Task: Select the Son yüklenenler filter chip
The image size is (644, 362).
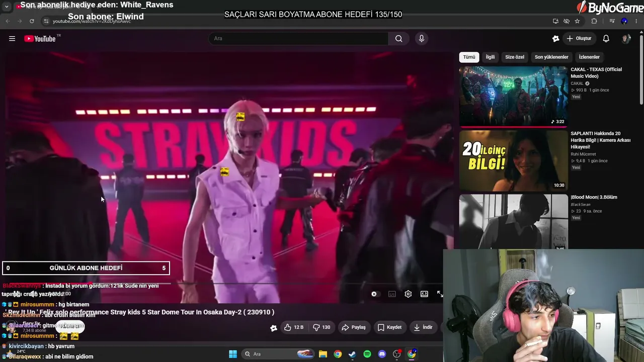Action: click(551, 57)
